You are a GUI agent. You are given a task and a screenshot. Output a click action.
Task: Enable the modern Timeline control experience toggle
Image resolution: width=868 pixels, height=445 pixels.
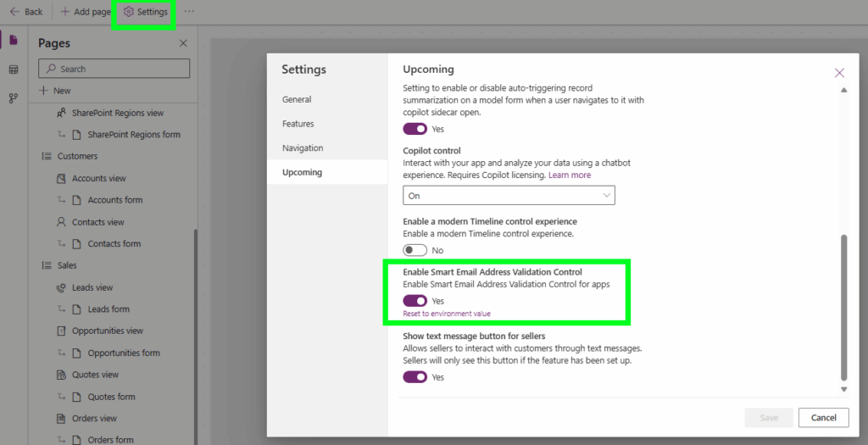coord(415,250)
